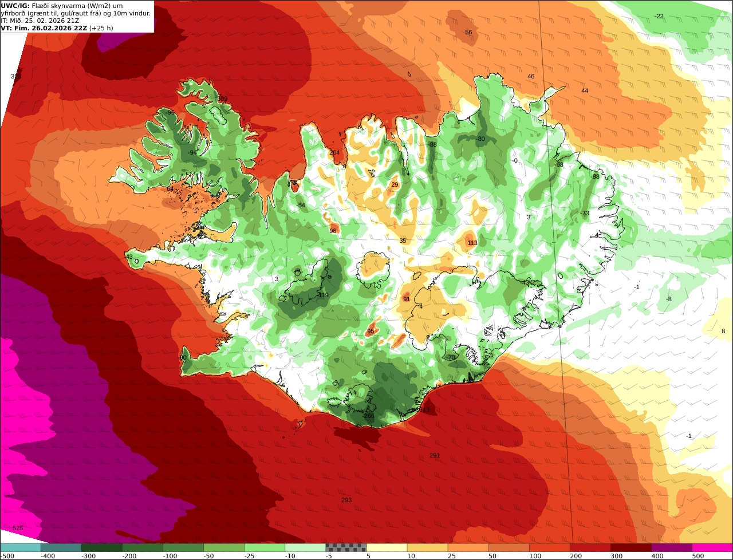
Task: Click the magenta legend swatch right of 500
Action: point(712,547)
